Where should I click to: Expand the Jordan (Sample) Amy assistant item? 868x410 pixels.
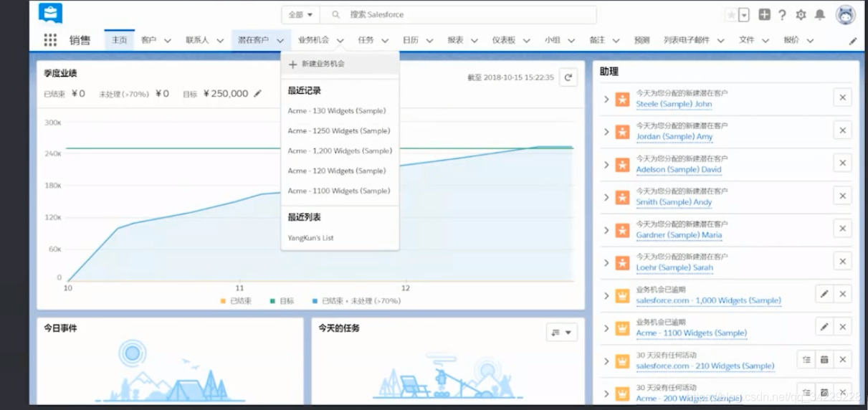pyautogui.click(x=606, y=132)
